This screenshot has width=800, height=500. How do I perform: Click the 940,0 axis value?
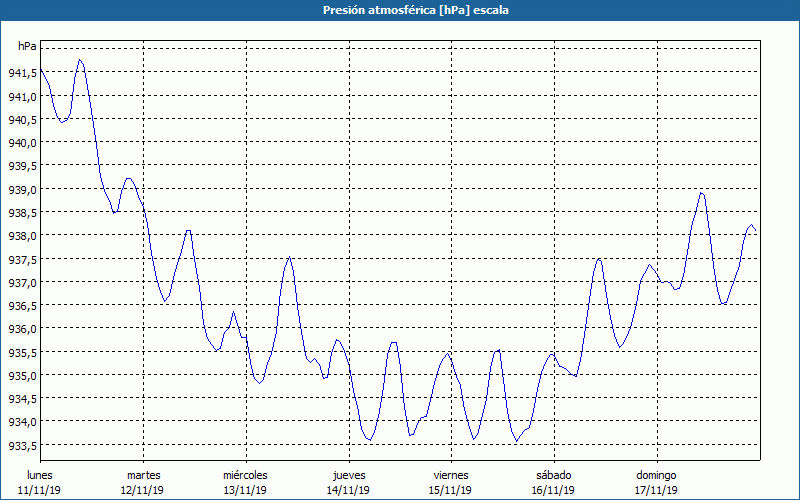coord(22,143)
